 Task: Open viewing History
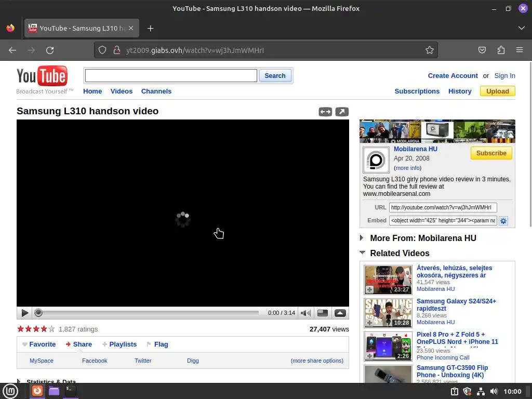460,91
